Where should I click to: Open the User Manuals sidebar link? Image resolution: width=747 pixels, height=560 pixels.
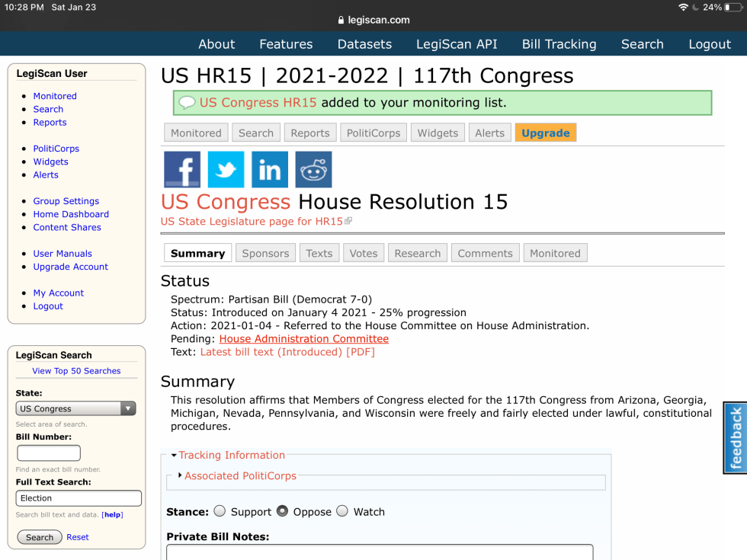click(63, 253)
